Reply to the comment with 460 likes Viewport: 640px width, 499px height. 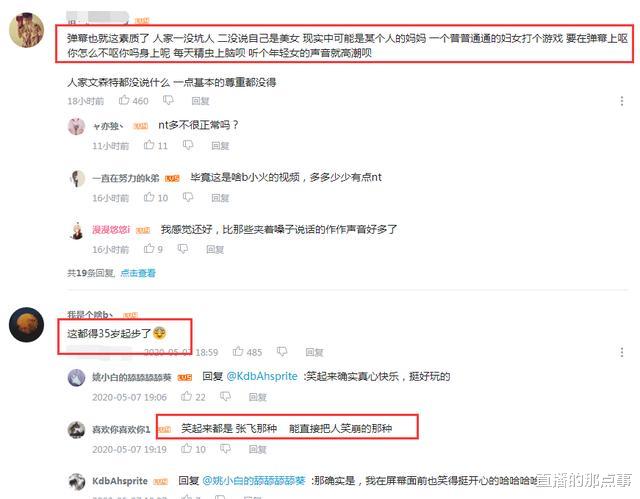[200, 101]
